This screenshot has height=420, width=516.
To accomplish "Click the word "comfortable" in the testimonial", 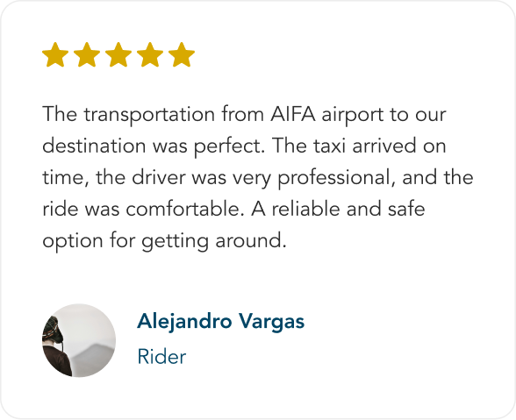I will pos(184,209).
